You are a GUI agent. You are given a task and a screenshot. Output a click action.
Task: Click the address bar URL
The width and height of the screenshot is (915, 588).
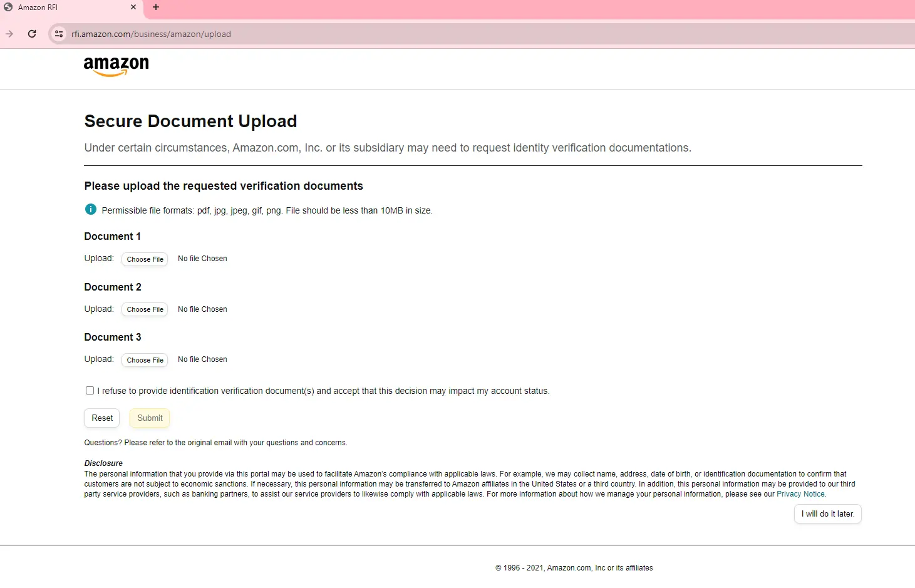tap(151, 34)
